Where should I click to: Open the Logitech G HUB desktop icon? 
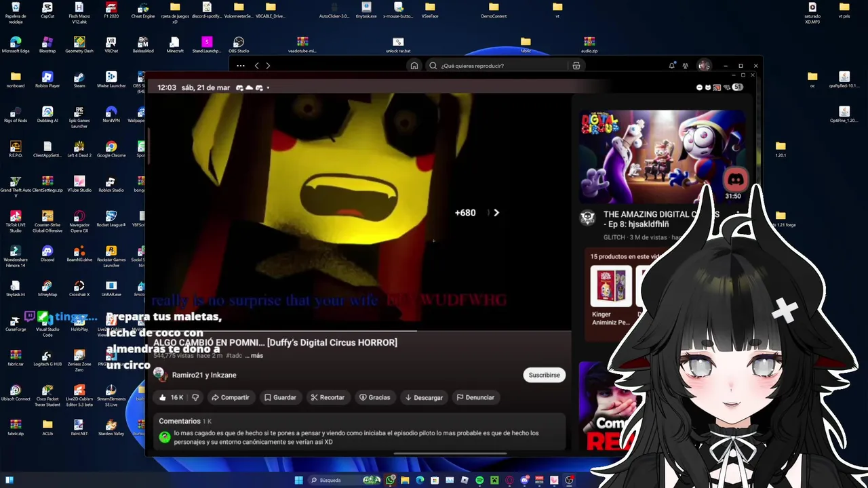click(x=47, y=359)
